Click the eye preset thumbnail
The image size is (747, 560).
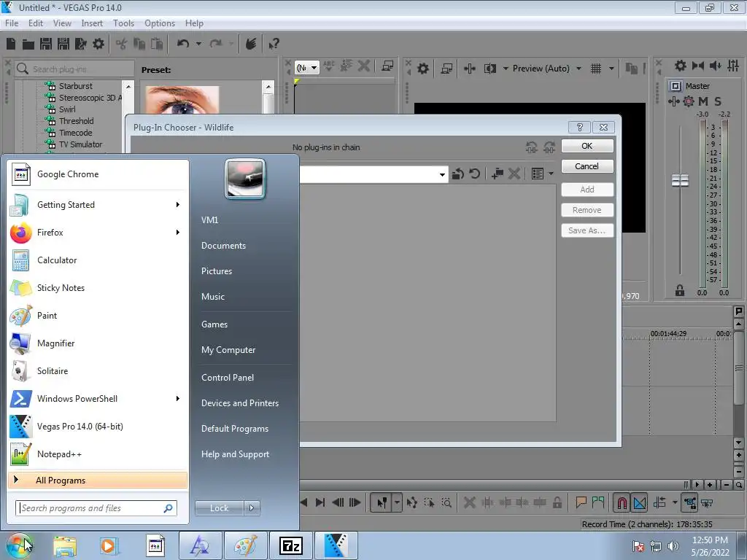coord(182,100)
